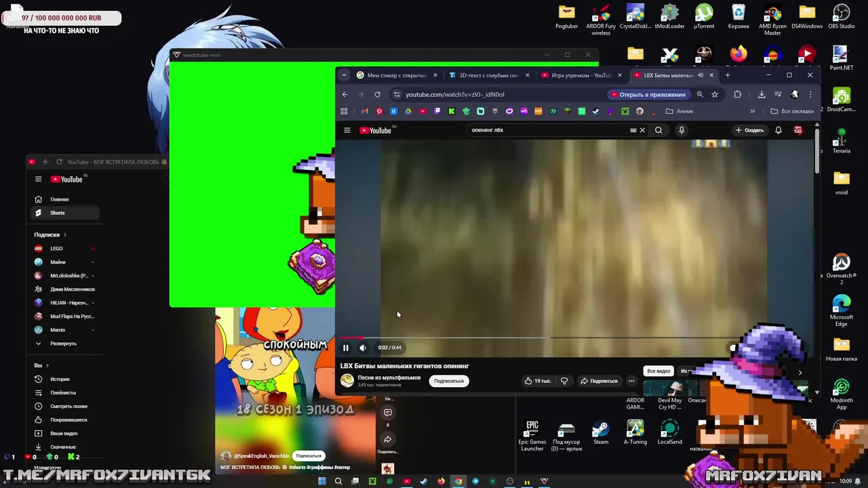Mute the LBX tab via its speaker icon
The height and width of the screenshot is (488, 868).
[701, 75]
